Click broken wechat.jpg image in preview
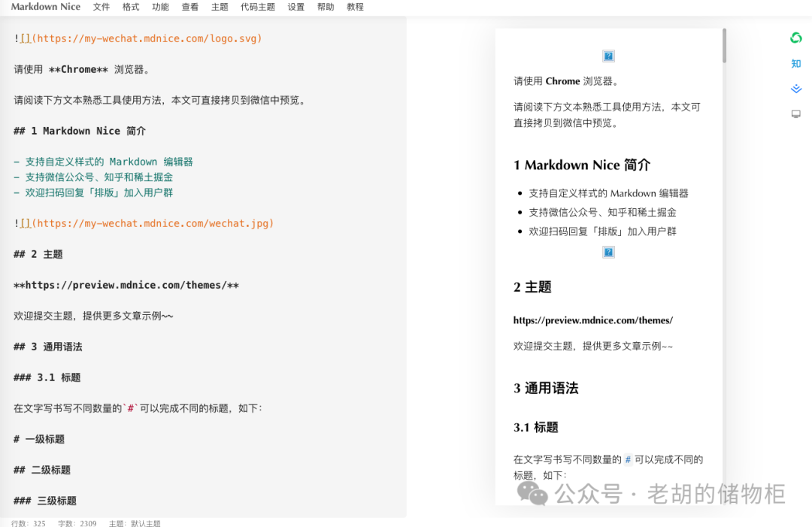 608,252
